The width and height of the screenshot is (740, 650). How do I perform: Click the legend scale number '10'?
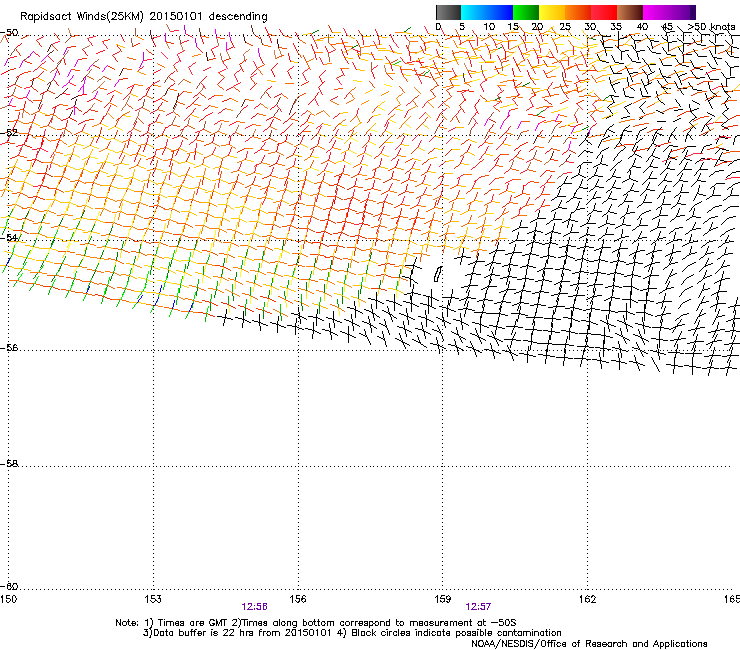pos(489,27)
